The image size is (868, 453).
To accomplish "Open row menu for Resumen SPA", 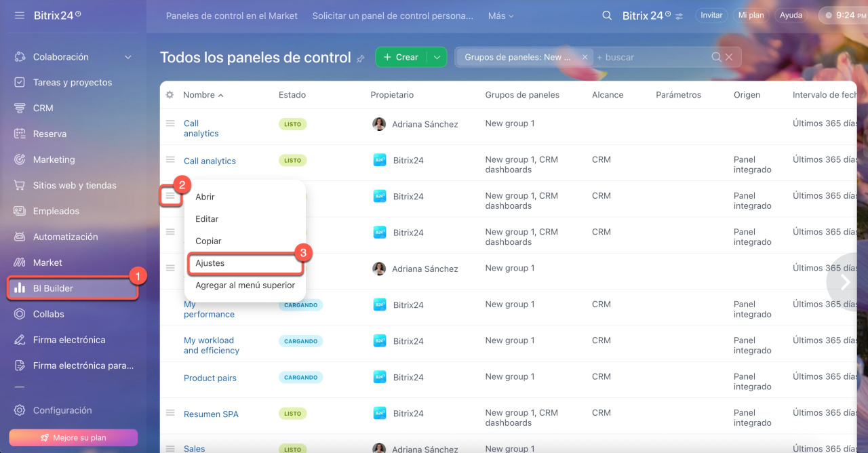I will (x=170, y=413).
